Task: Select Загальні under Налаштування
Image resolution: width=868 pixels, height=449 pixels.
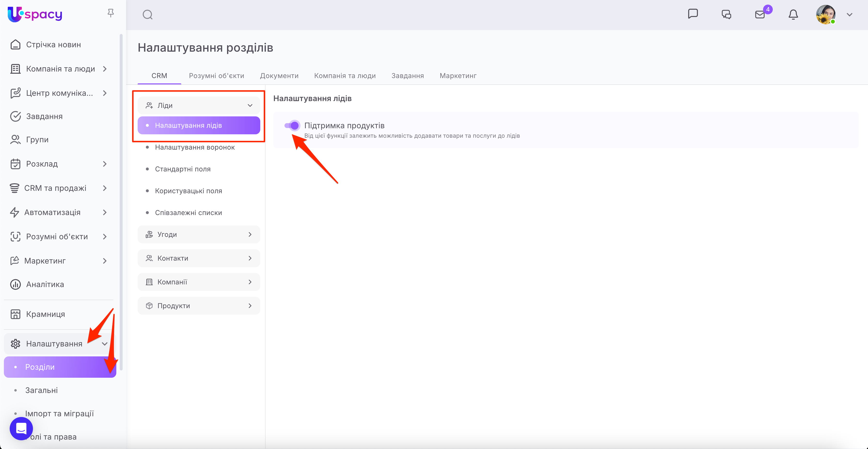Action: (41, 390)
